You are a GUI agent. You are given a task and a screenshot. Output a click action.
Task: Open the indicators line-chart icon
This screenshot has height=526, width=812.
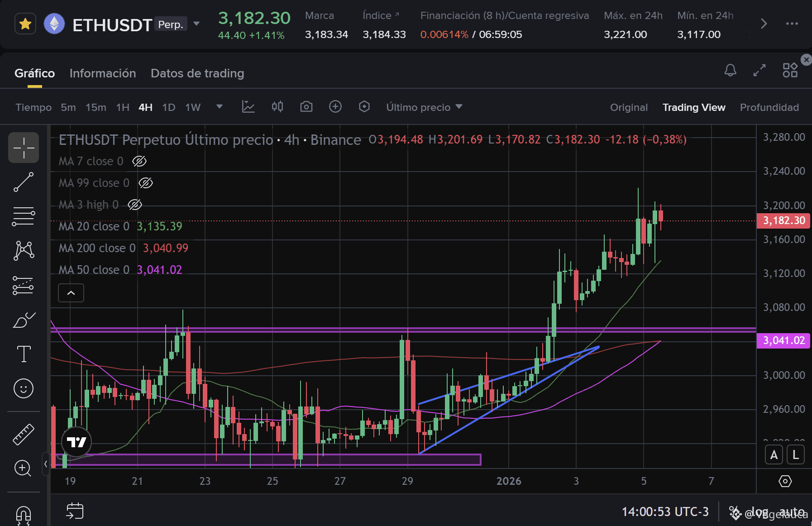248,107
